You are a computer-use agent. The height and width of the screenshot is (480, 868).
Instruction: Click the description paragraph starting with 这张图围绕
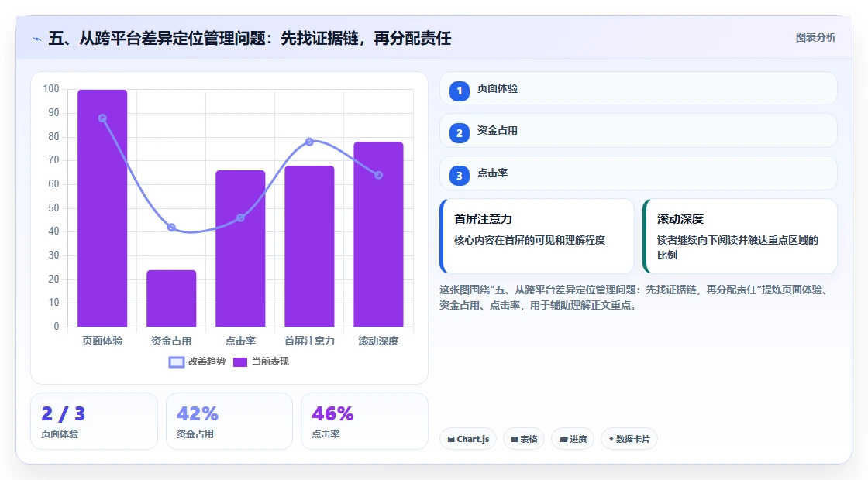635,297
